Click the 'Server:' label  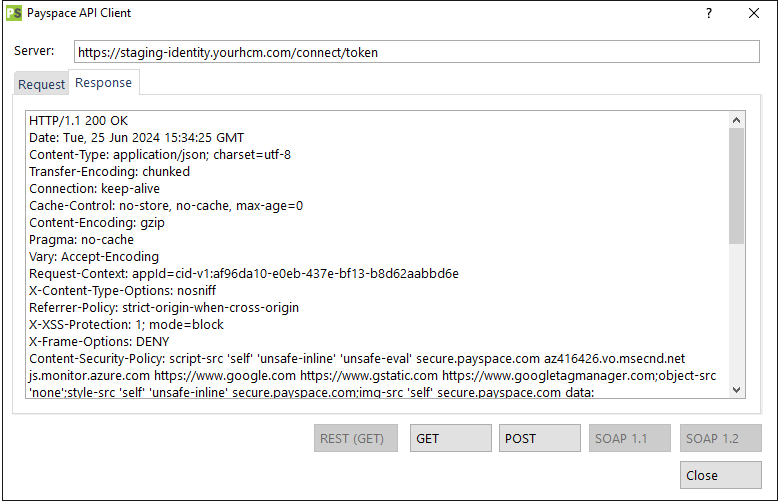click(x=34, y=51)
